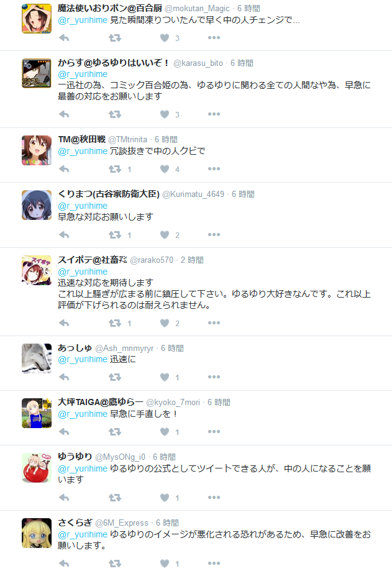This screenshot has height=571, width=392.
Task: Open the @karasu_bito profile handle
Action: pos(198,63)
